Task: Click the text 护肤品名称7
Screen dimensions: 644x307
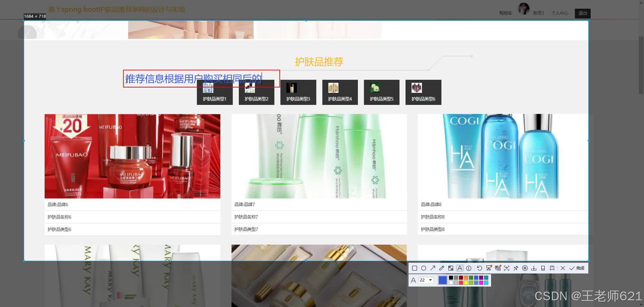Action: tap(246, 217)
